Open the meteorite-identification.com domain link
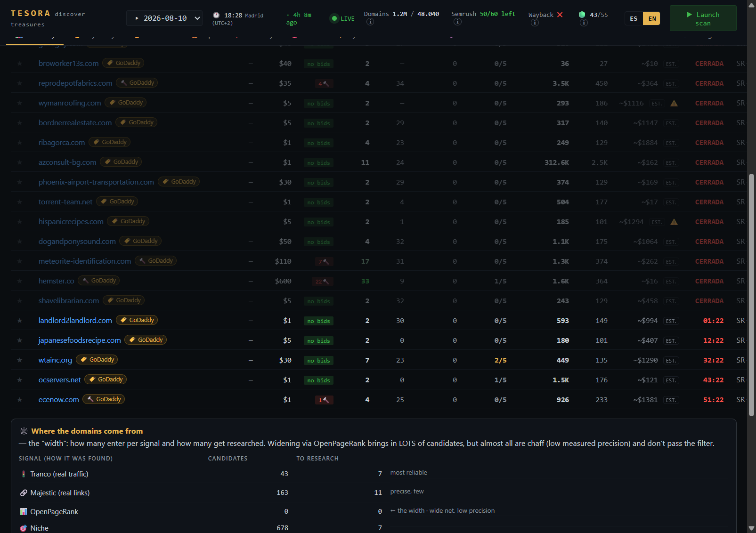The image size is (756, 533). tap(85, 261)
